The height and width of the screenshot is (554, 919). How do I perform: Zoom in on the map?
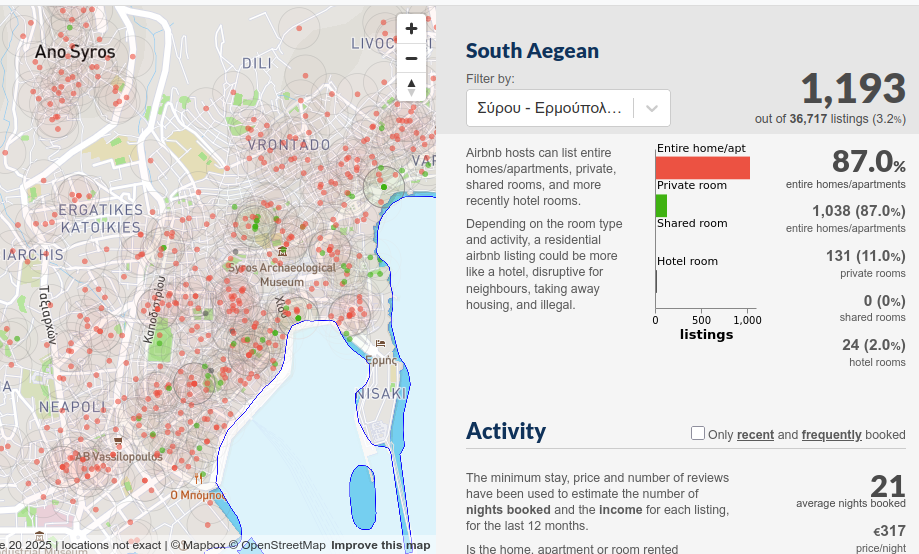[x=411, y=29]
